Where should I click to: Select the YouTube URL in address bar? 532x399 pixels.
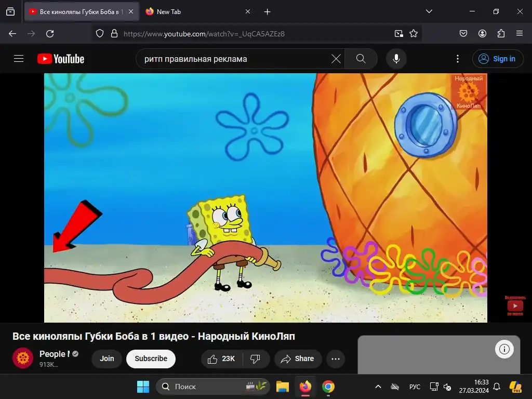[204, 34]
